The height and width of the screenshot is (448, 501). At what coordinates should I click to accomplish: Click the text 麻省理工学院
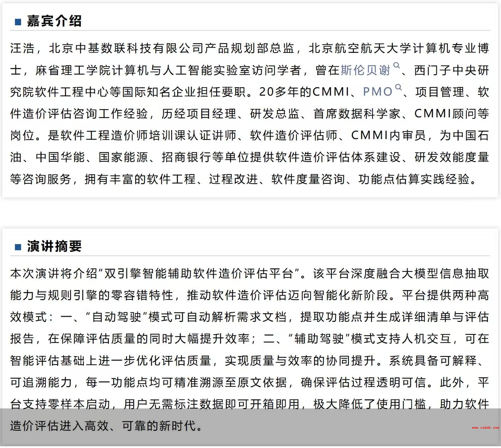coord(73,70)
